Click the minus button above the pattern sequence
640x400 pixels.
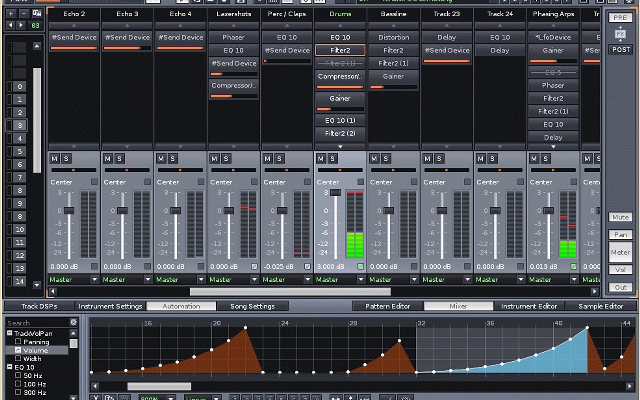[x=24, y=13]
